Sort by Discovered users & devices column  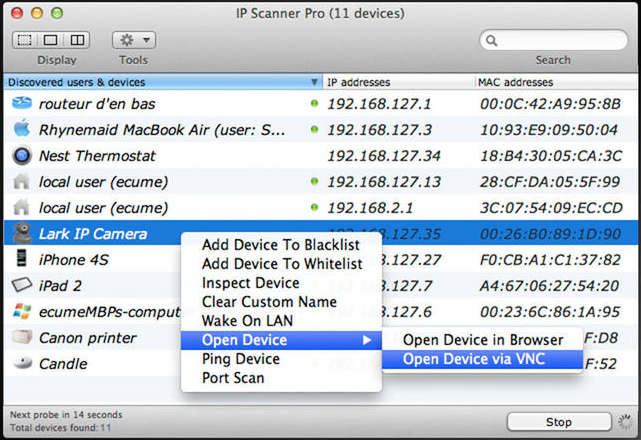point(163,82)
